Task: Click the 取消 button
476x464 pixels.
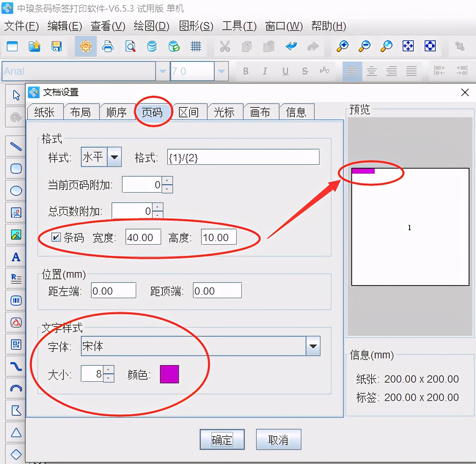Action: (279, 439)
